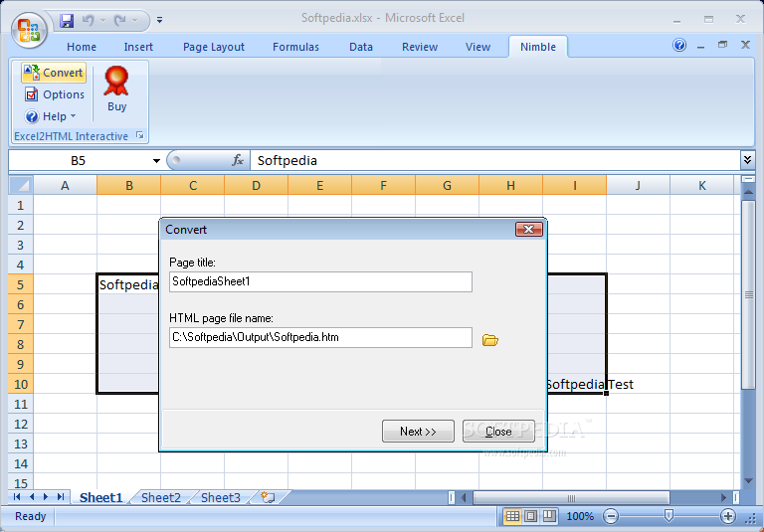
Task: Click next sheet navigation arrow
Action: pyautogui.click(x=46, y=497)
